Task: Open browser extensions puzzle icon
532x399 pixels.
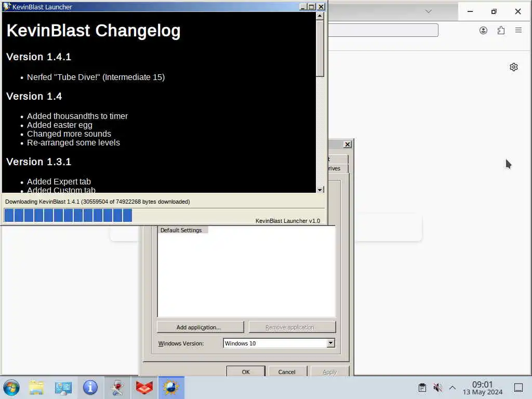Action: [501, 31]
